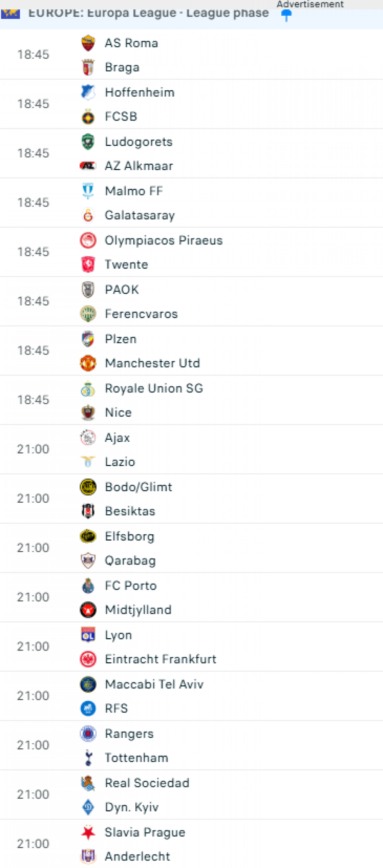383x868 pixels.
Task: Click the Bodo/Glimt yellow crest
Action: click(88, 487)
